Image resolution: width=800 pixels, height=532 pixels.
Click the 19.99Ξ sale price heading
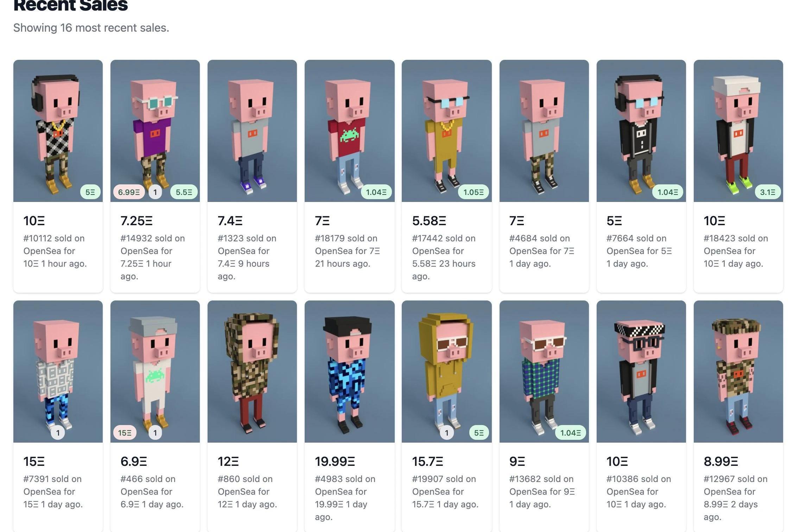point(335,461)
